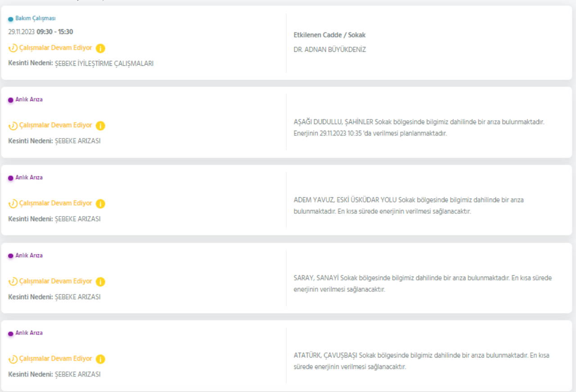Click Çalışmalar Devam Ediyor in ADEM YAVUZ card
Image resolution: width=576 pixels, height=392 pixels.
click(55, 203)
